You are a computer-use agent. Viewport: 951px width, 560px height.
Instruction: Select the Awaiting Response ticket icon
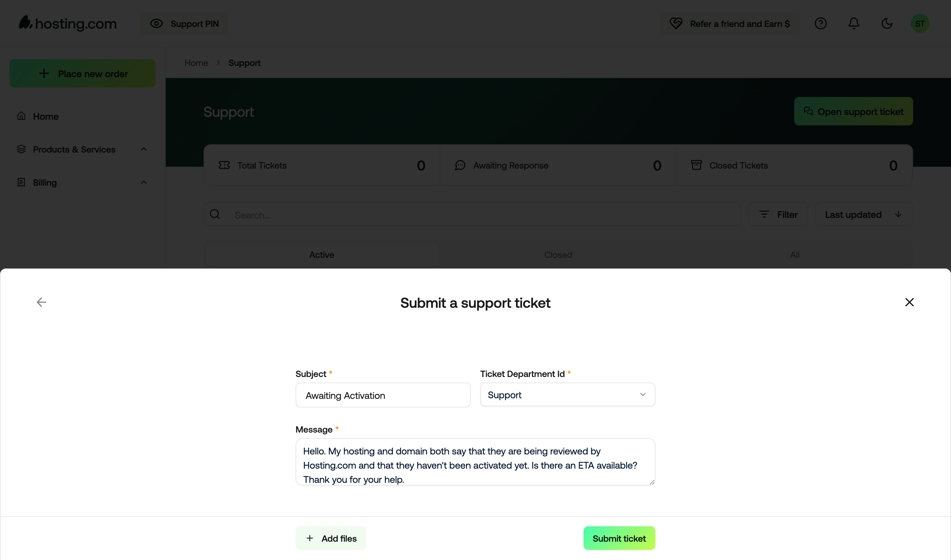coord(460,165)
